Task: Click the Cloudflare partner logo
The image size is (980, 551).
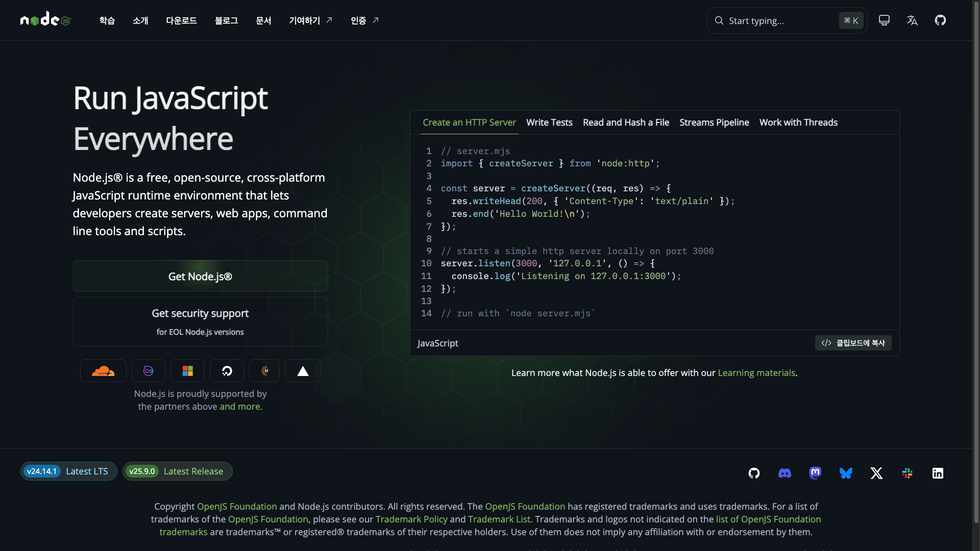Action: [103, 371]
